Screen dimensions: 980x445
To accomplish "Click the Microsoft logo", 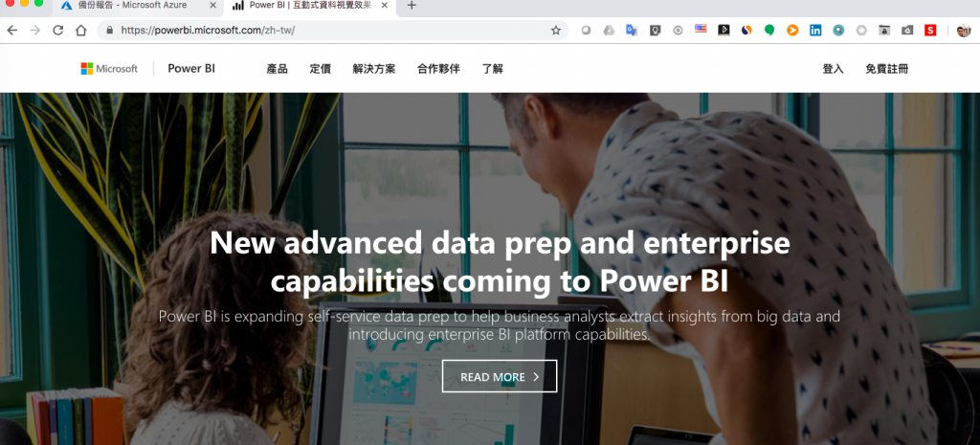I will 109,69.
